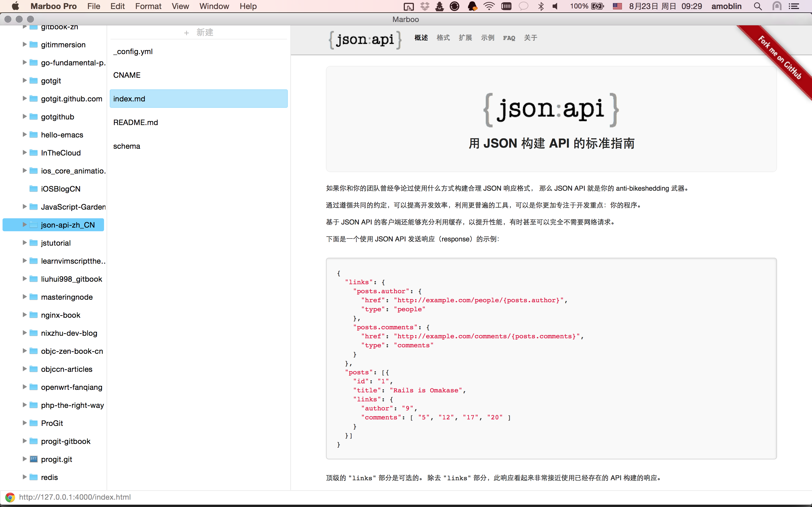Go to the 格式 nav link
This screenshot has width=812, height=507.
[443, 38]
